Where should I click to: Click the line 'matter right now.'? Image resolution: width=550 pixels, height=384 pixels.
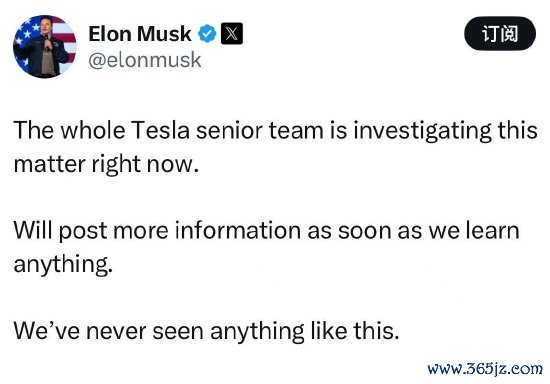point(106,164)
